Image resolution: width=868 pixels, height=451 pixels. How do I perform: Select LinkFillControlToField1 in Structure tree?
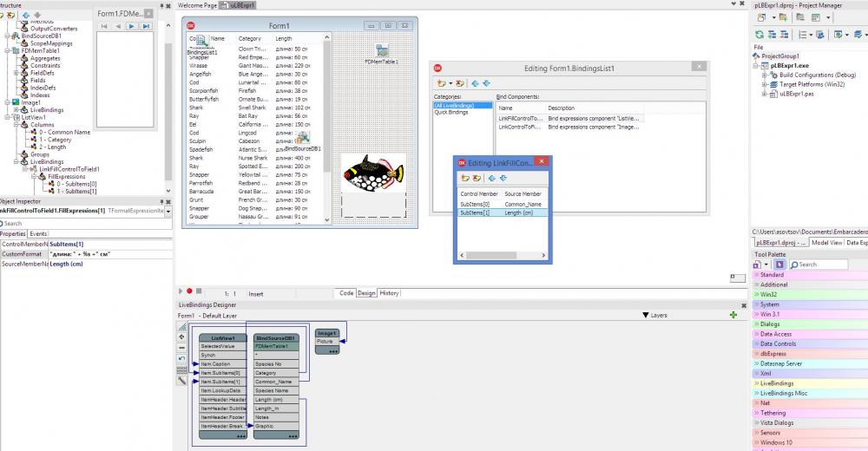tap(69, 169)
